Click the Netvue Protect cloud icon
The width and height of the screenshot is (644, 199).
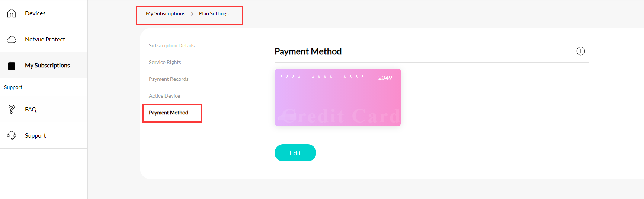12,39
